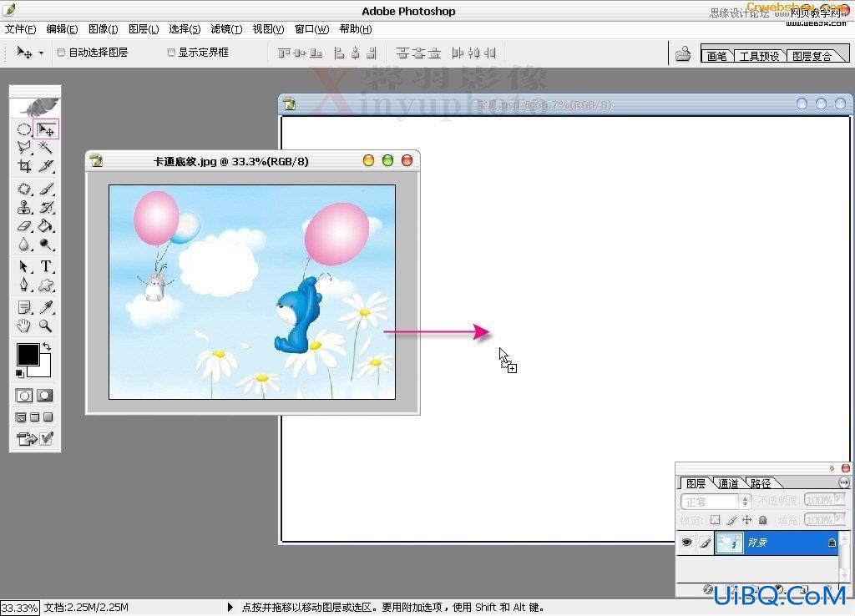Reset default foreground background colors
The width and height of the screenshot is (855, 616).
click(x=20, y=373)
